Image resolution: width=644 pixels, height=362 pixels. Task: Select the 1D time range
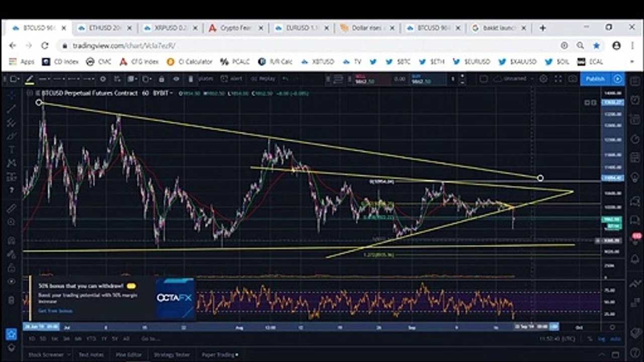(x=32, y=339)
